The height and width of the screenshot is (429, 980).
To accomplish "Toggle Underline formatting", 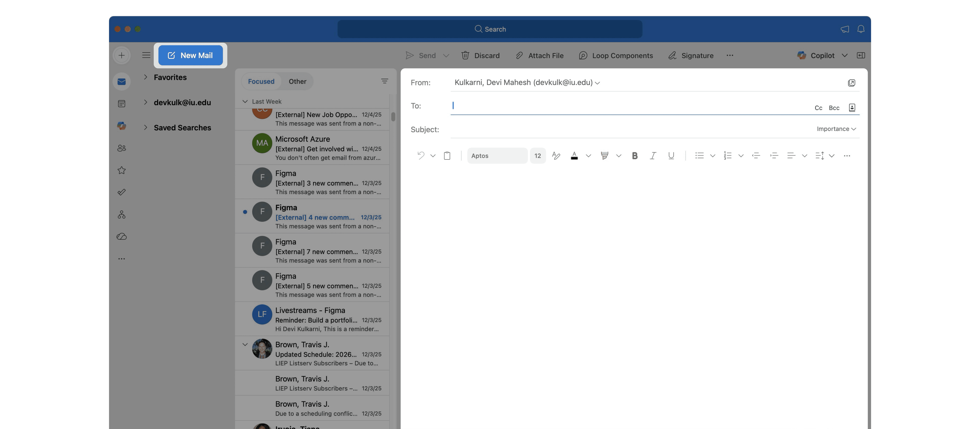I will (671, 156).
